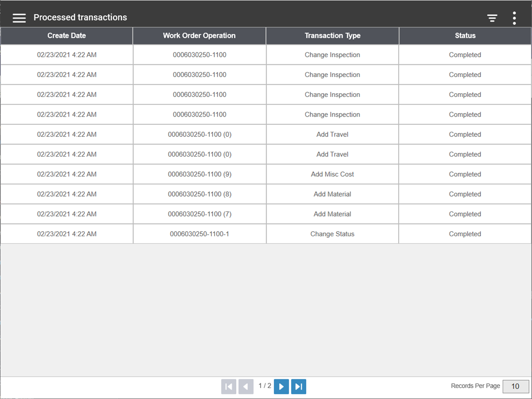Jump to the last page of results
This screenshot has width=532, height=399.
point(298,386)
